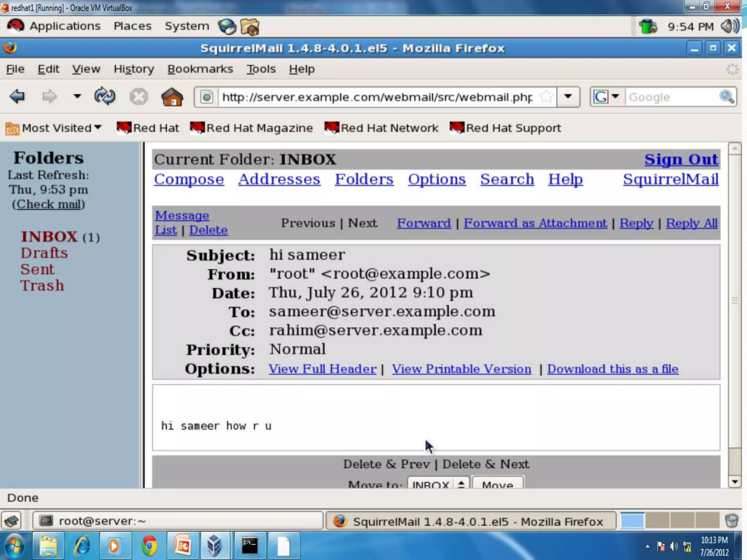Click the Compose link
The height and width of the screenshot is (560, 747).
point(189,179)
